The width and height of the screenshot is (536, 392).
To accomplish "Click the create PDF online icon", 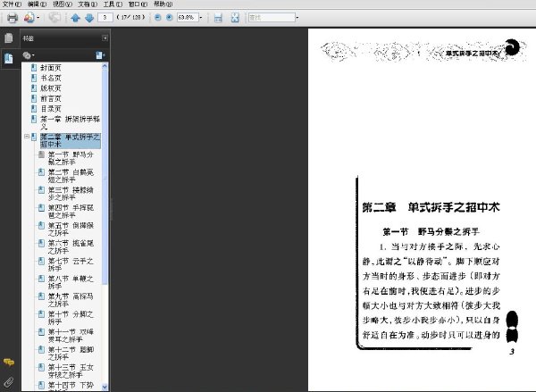I will (x=29, y=18).
